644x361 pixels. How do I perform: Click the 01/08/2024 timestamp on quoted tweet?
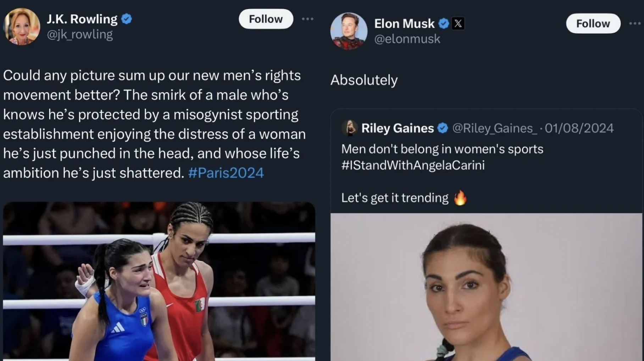[x=579, y=128]
